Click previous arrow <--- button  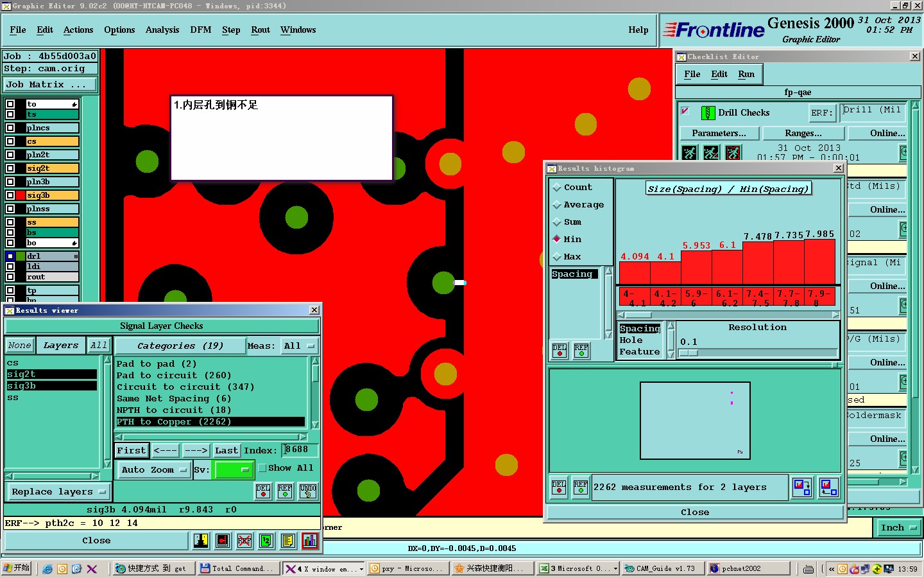click(165, 451)
